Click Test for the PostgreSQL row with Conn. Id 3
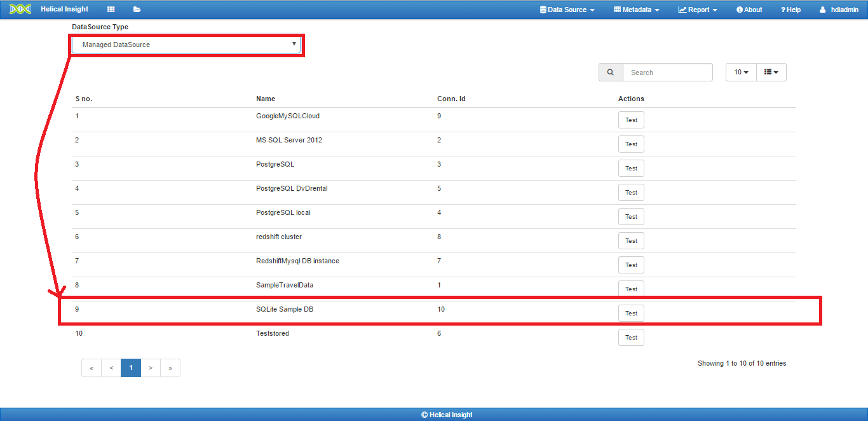This screenshot has height=421, width=868. 631,168
